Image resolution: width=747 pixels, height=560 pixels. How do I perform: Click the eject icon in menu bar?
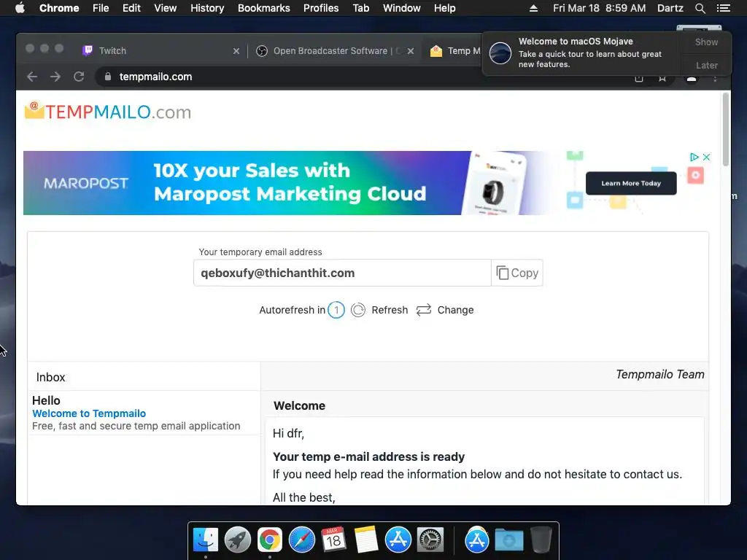[533, 8]
